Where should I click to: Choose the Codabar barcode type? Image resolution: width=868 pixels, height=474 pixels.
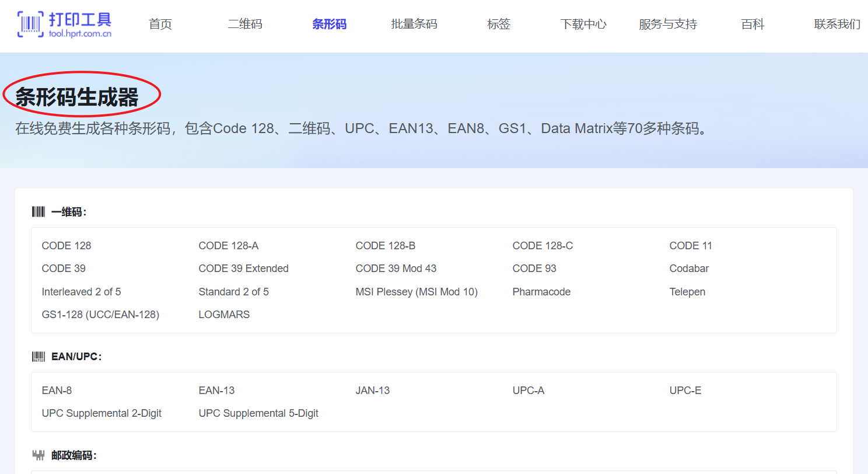(689, 269)
